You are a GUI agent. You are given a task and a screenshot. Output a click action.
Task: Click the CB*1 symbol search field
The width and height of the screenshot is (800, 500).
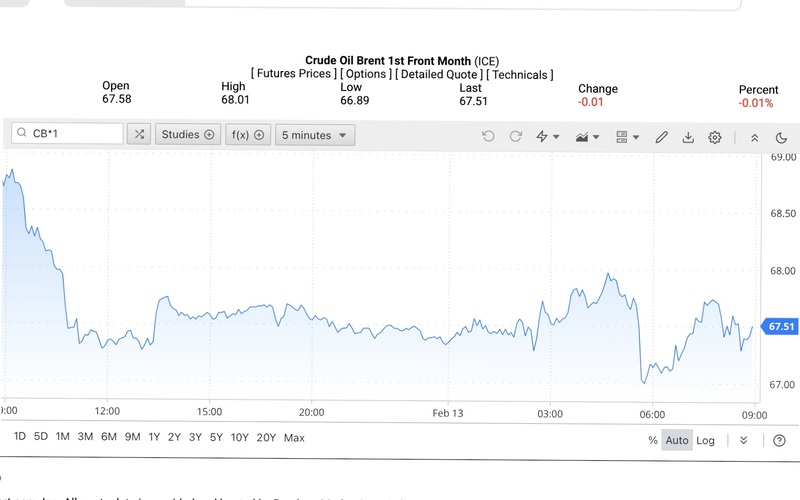tap(68, 134)
